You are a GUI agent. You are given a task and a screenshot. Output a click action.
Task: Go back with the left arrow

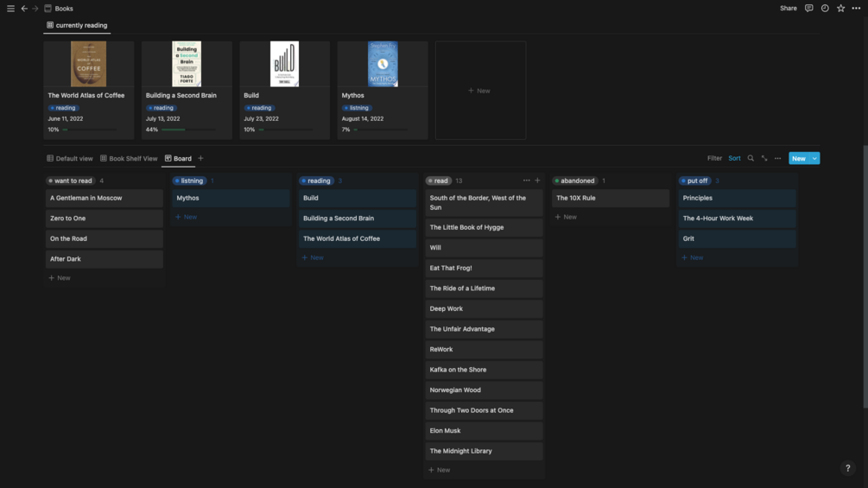(24, 9)
